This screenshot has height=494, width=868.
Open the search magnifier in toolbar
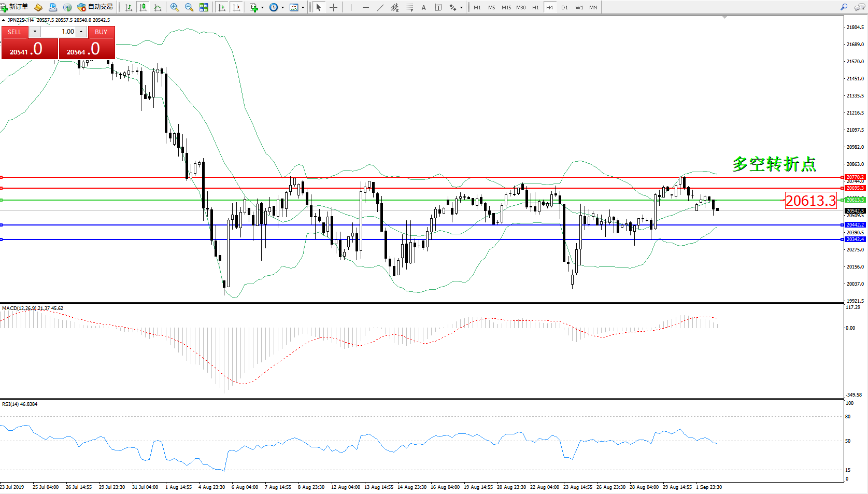(844, 7)
